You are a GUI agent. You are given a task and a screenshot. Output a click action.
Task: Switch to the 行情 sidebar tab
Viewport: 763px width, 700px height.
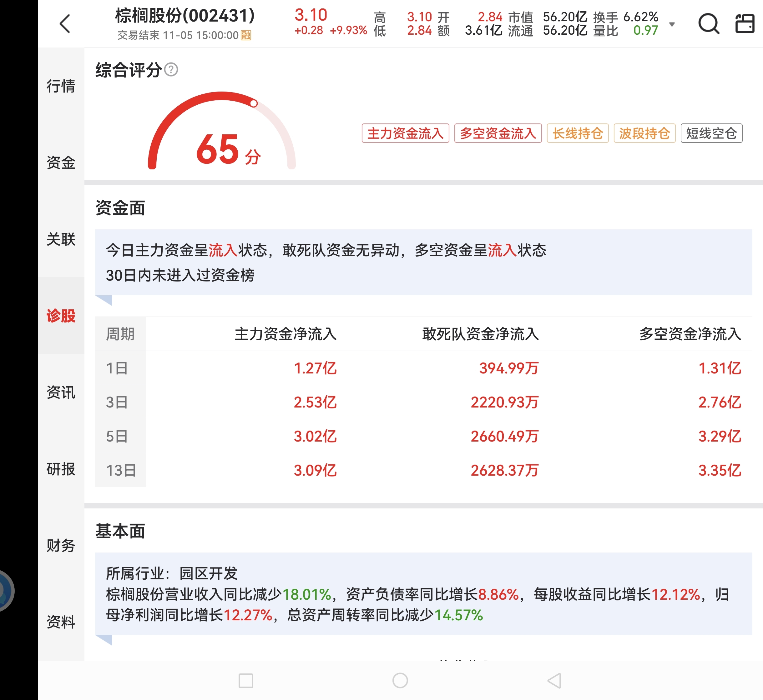point(61,86)
